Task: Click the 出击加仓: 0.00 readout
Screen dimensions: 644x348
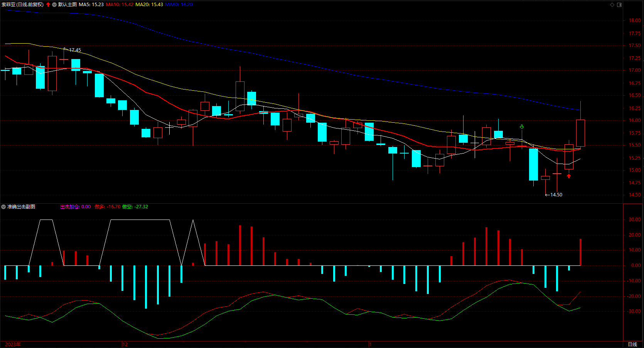Action: pos(76,207)
